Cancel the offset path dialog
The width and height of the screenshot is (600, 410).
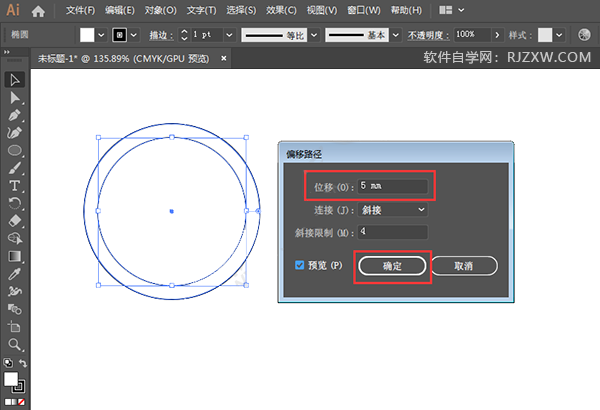(464, 266)
